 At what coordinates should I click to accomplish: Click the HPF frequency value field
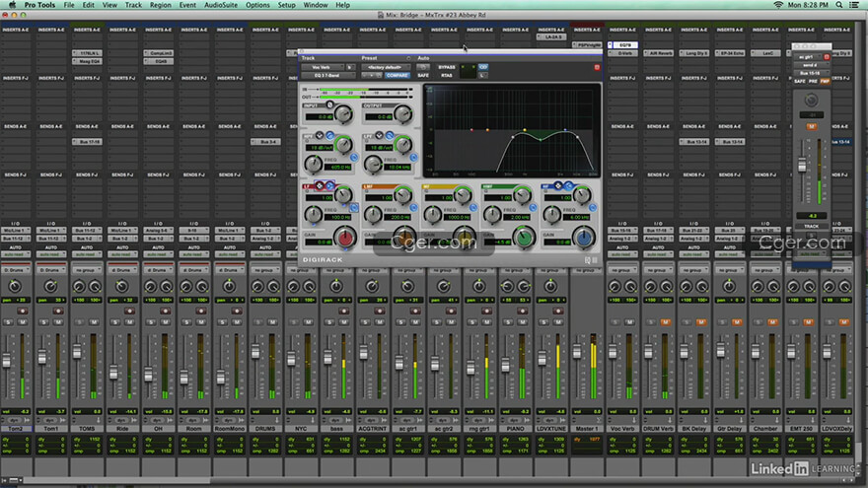pos(338,167)
